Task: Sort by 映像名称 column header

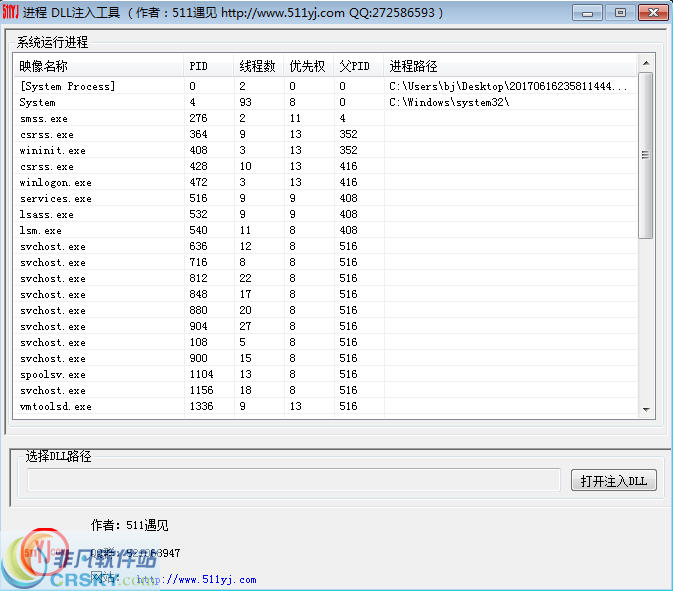Action: pyautogui.click(x=98, y=66)
